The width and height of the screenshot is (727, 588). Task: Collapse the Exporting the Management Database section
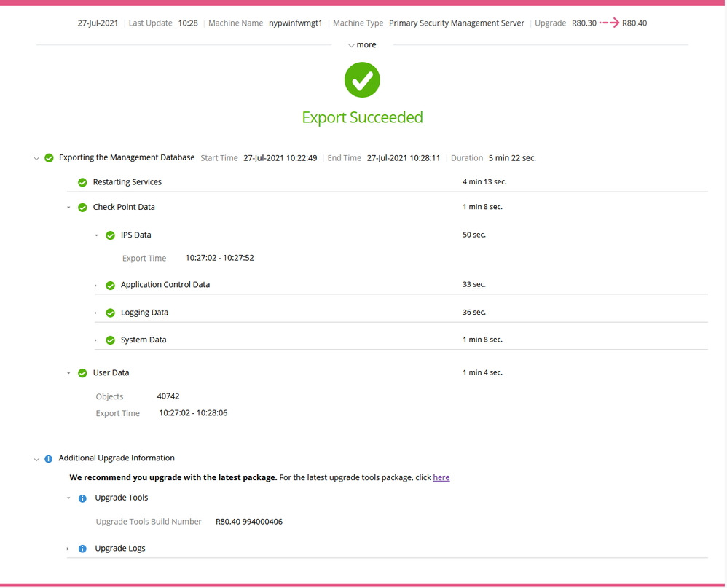(36, 159)
